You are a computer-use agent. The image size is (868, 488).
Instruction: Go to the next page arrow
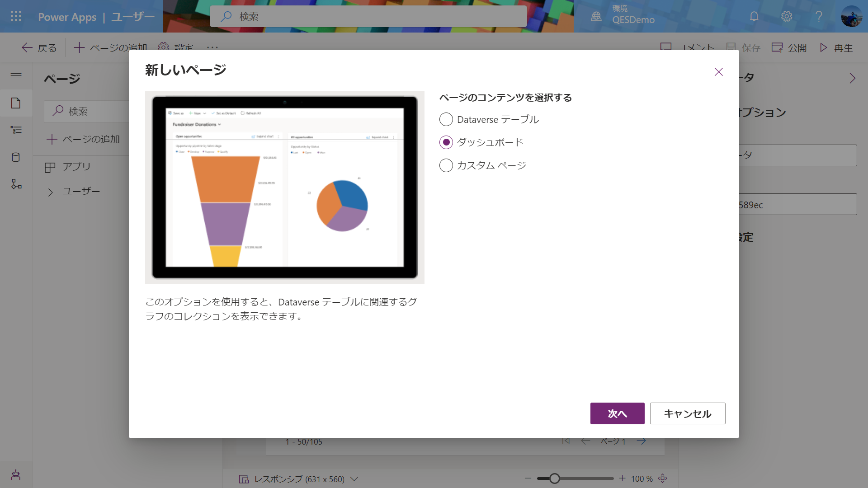click(x=642, y=441)
